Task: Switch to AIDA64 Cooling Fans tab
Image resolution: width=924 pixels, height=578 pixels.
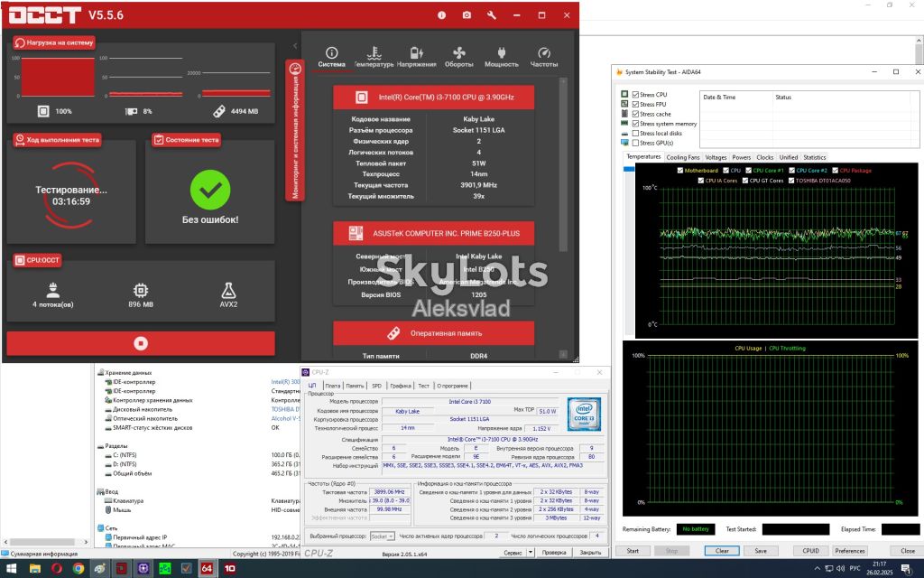Action: tap(683, 157)
